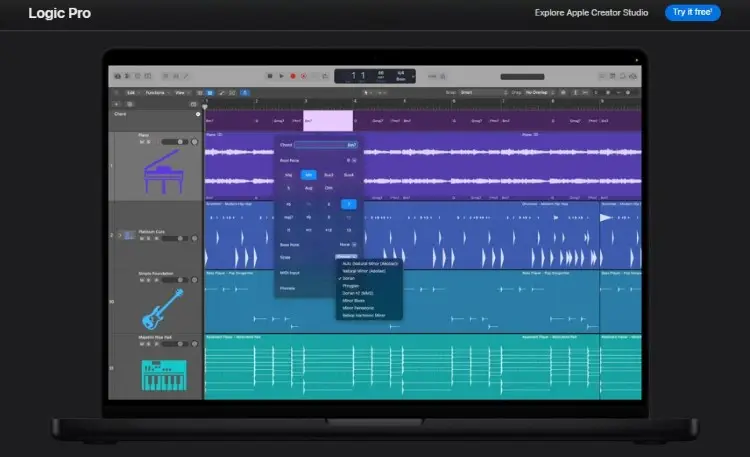
Task: Click the Try it free button
Action: [x=692, y=12]
